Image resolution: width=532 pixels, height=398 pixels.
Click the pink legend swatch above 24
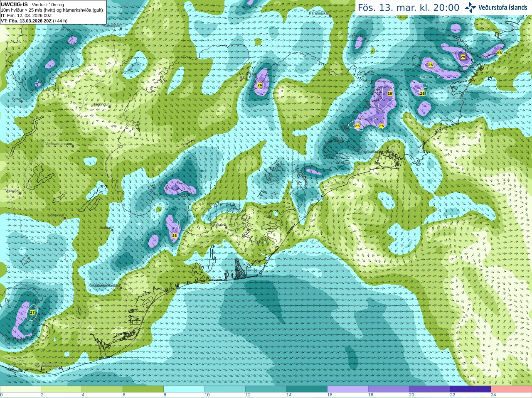coord(512,389)
